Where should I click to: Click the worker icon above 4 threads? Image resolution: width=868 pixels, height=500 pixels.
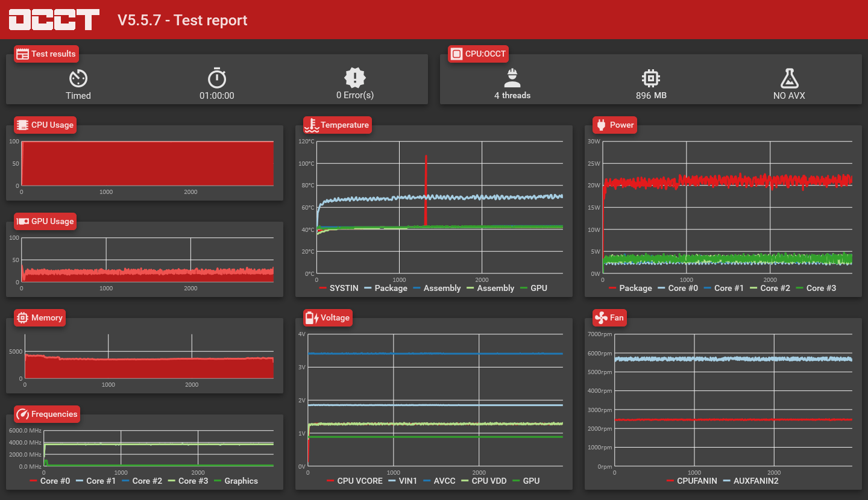tap(512, 78)
